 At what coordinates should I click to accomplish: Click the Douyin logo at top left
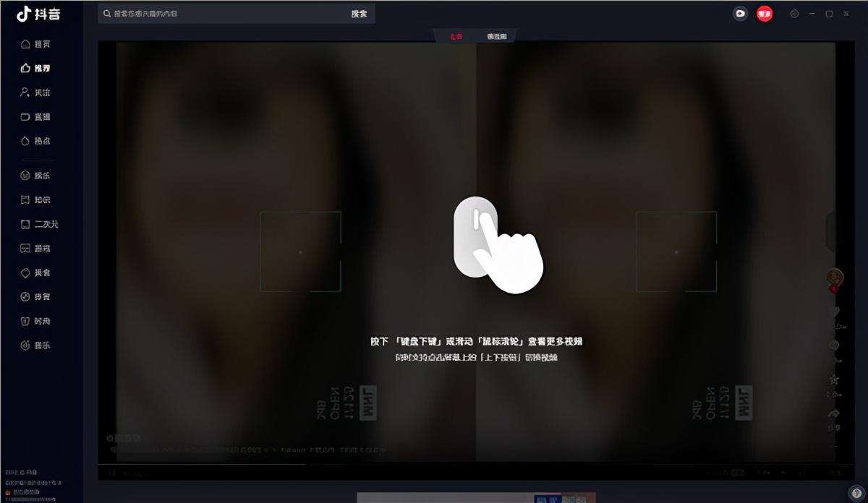click(x=38, y=14)
